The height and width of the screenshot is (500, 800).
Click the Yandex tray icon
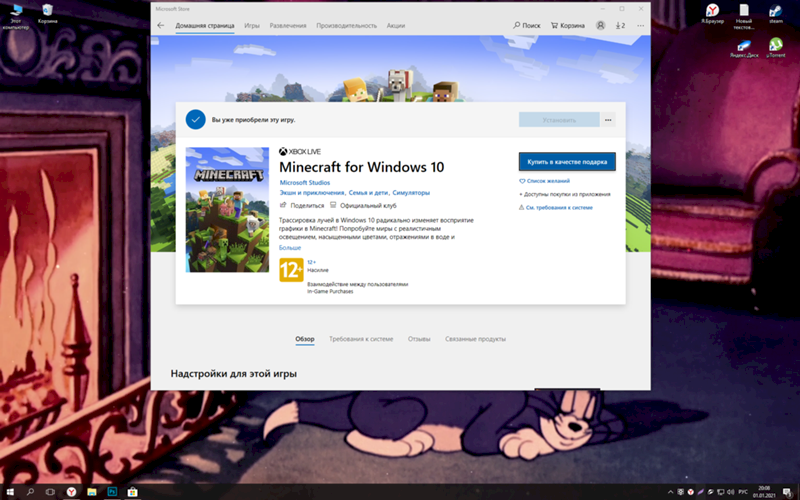click(x=691, y=492)
